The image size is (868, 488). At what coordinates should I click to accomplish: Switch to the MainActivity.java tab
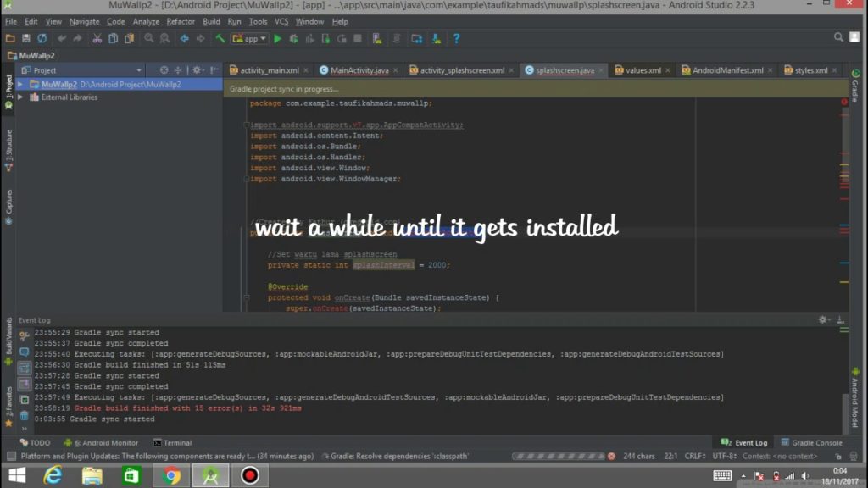pyautogui.click(x=359, y=70)
